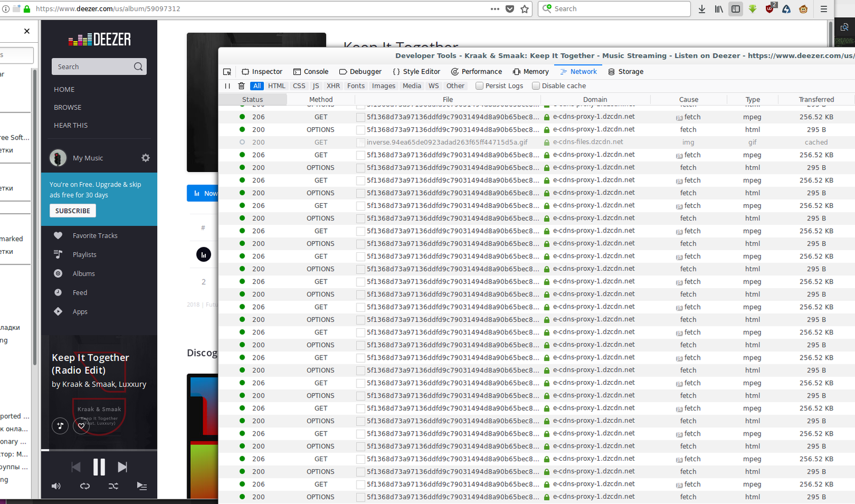
Task: Clear the network log with trash icon
Action: [242, 86]
